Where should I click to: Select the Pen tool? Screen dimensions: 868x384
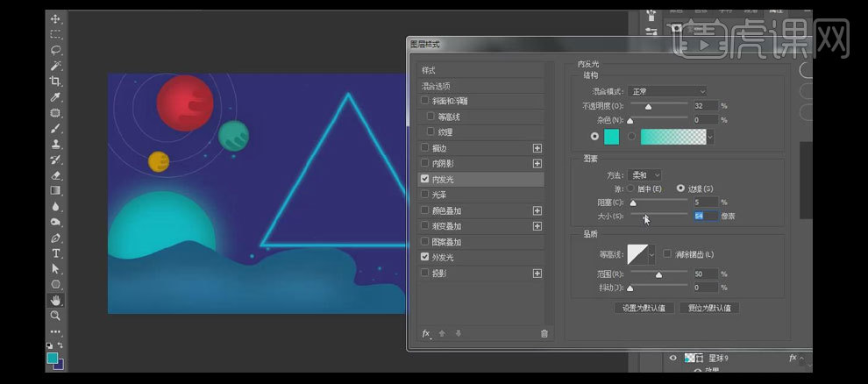[55, 238]
